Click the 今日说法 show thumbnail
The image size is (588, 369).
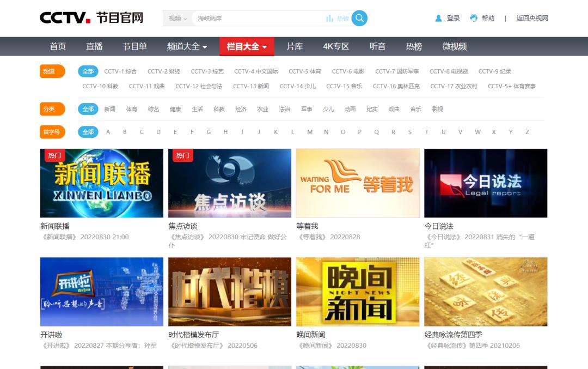pos(486,183)
